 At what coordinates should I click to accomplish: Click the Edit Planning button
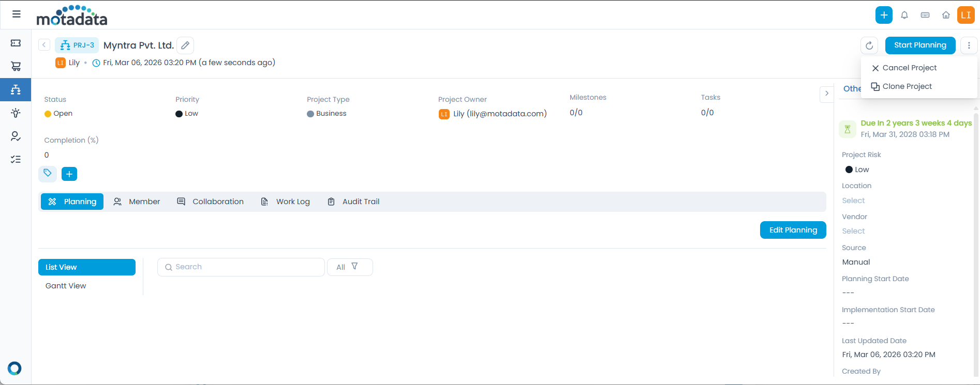click(793, 230)
